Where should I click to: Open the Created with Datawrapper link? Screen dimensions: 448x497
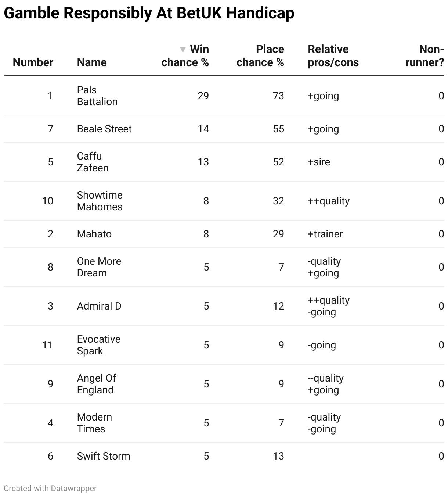click(50, 488)
